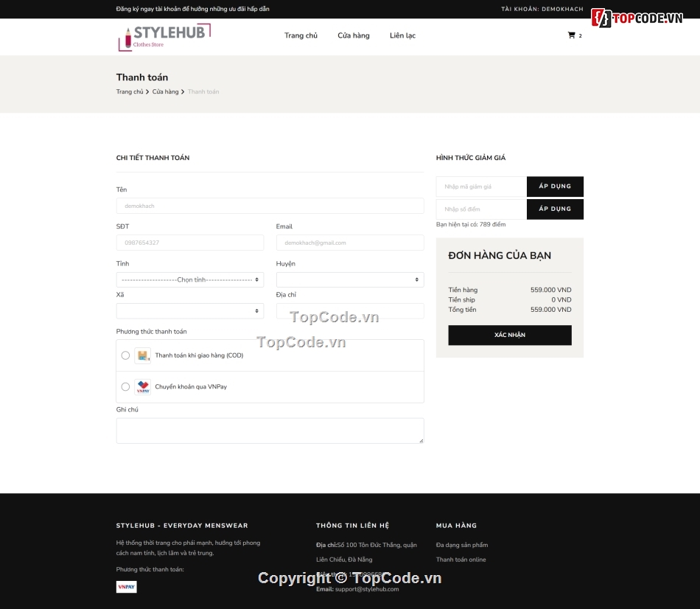700x609 pixels.
Task: Open the Trang chủ menu item
Action: coord(301,35)
